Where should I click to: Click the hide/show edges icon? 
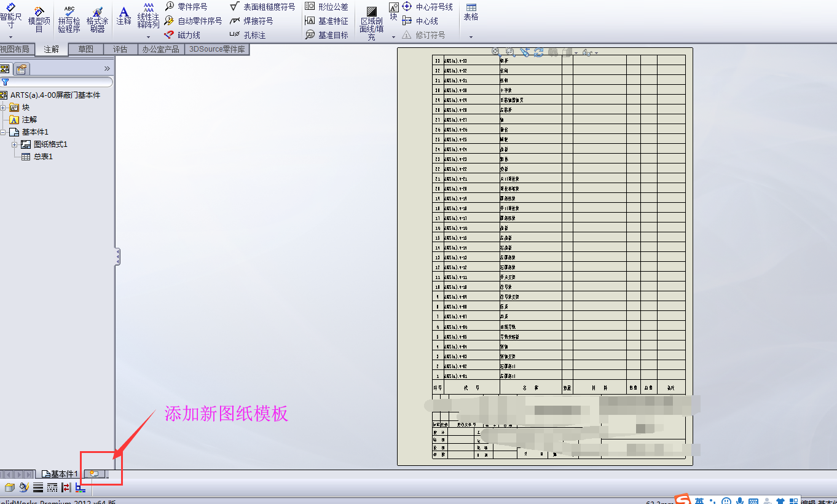(66, 487)
